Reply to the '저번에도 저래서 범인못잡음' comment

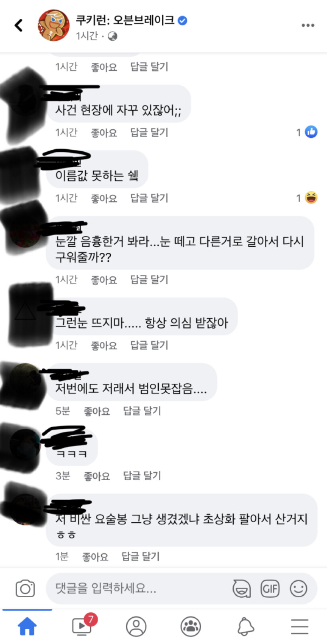point(142,411)
